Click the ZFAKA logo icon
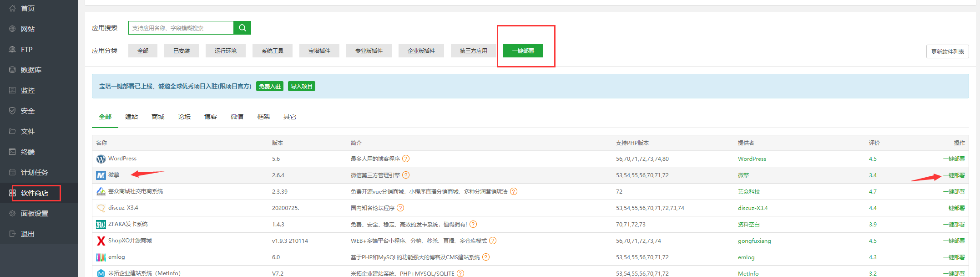This screenshot has width=980, height=277. tap(101, 225)
